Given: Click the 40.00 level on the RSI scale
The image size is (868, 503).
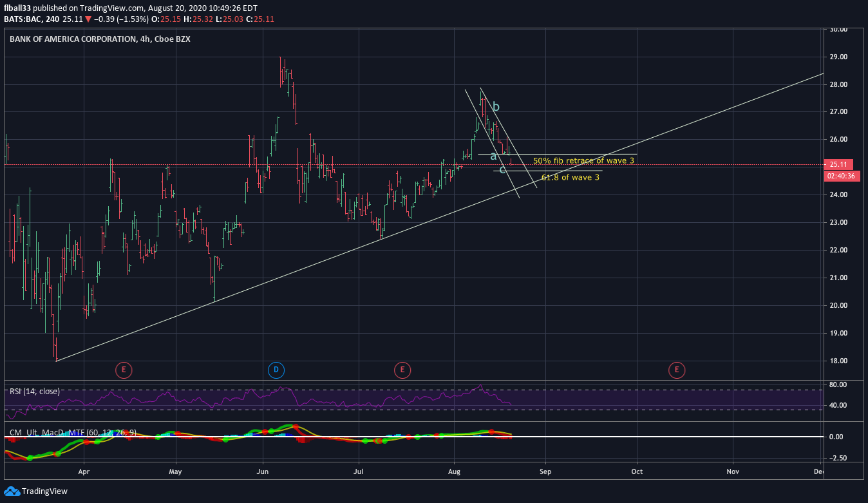Looking at the screenshot, I should (x=838, y=406).
